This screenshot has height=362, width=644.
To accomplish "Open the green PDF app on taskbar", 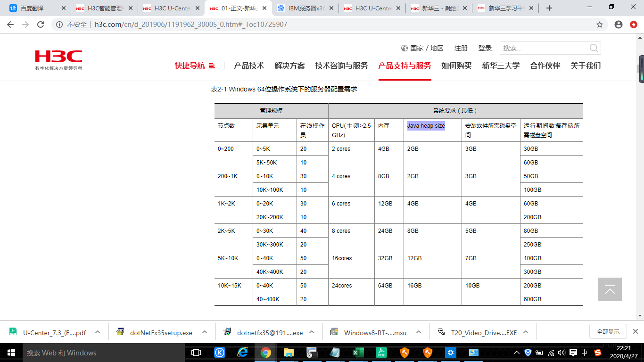I will [x=381, y=353].
